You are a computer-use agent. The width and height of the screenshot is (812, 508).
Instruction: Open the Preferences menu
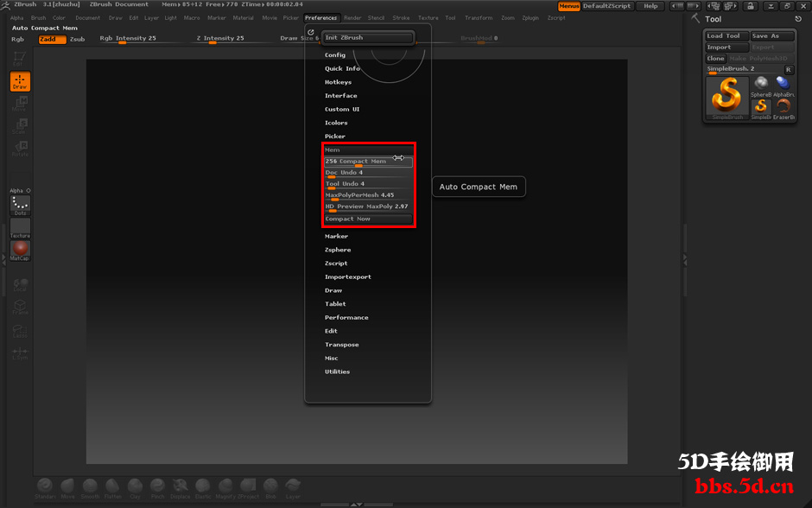pyautogui.click(x=321, y=17)
